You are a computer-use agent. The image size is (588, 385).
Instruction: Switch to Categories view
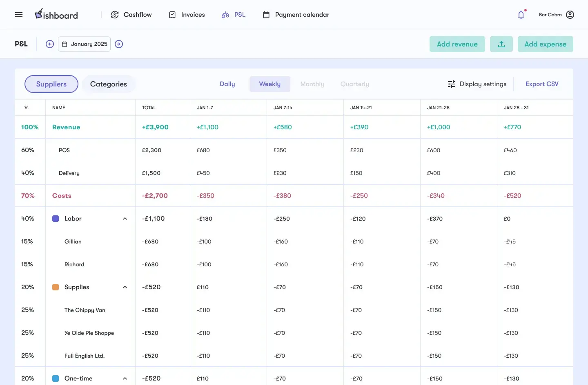109,84
